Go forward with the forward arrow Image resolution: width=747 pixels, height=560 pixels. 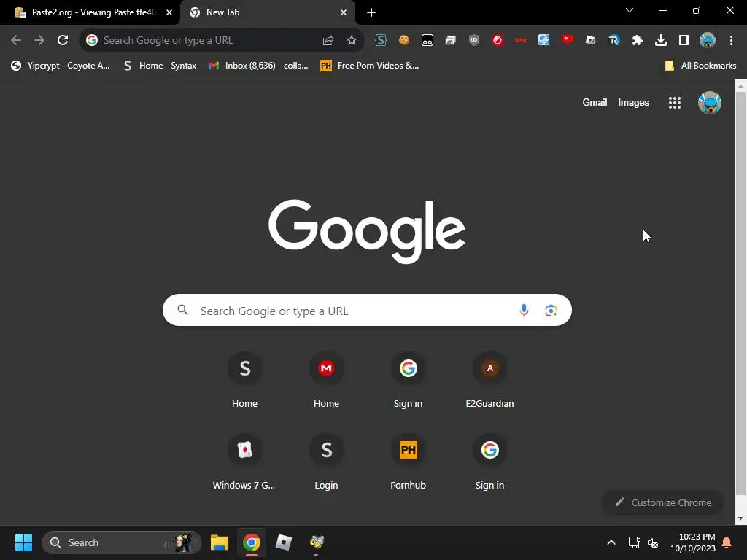39,41
